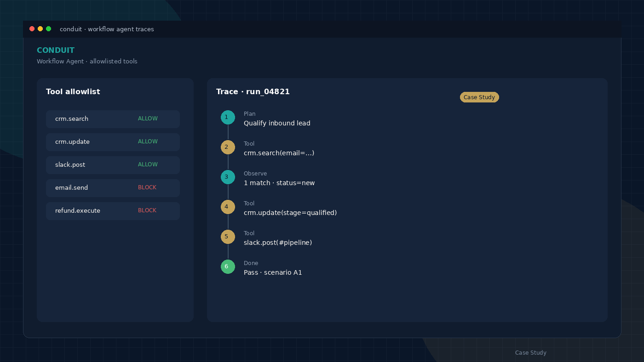The width and height of the screenshot is (644, 362).
Task: Select step 6 Done circle marker
Action: [228, 267]
